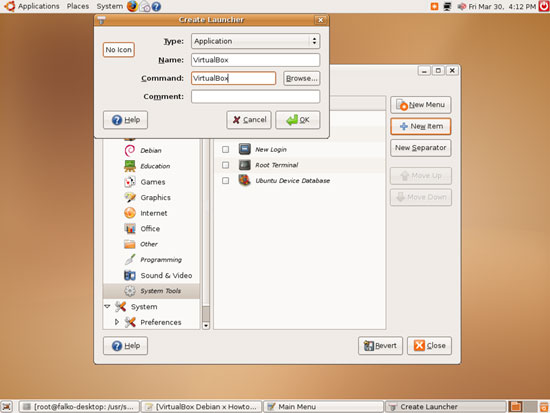Click the network monitor tray icon

(x=447, y=6)
